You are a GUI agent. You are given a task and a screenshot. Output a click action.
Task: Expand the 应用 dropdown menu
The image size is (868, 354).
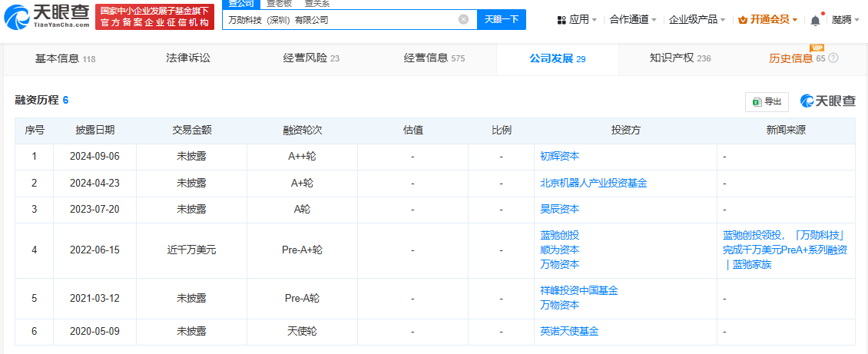click(577, 20)
